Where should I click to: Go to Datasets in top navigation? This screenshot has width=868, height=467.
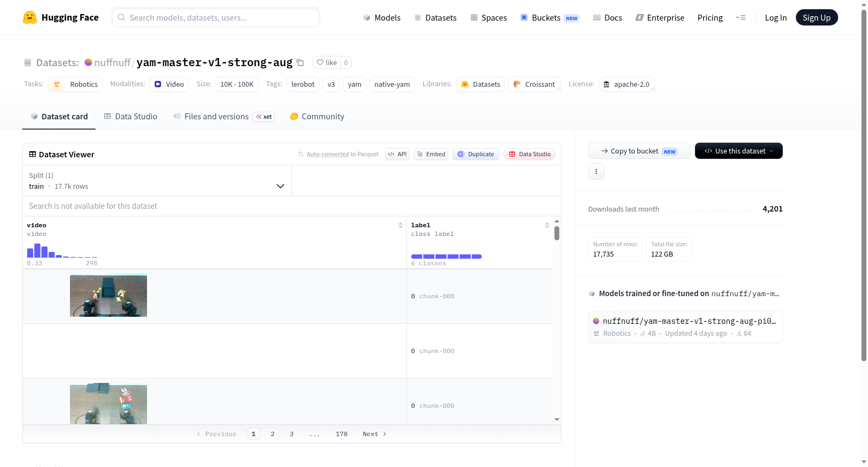pyautogui.click(x=435, y=18)
